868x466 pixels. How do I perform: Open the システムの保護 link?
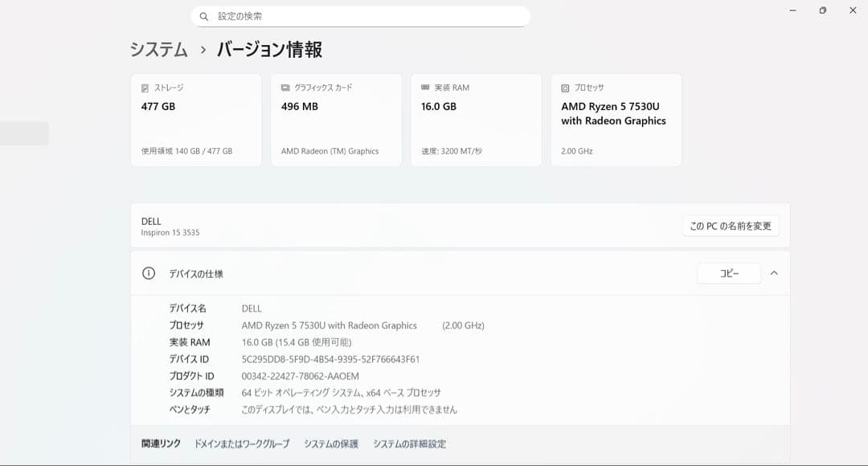pos(330,443)
